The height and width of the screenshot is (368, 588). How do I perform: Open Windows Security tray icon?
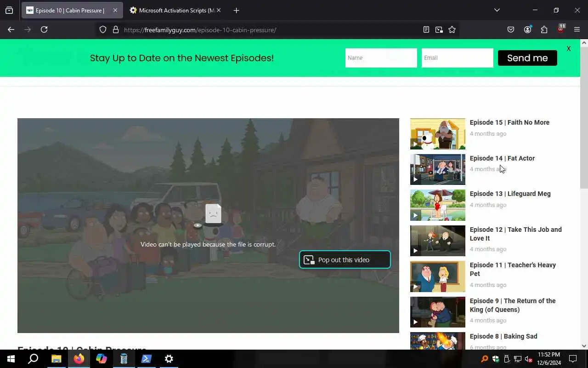[x=496, y=359]
